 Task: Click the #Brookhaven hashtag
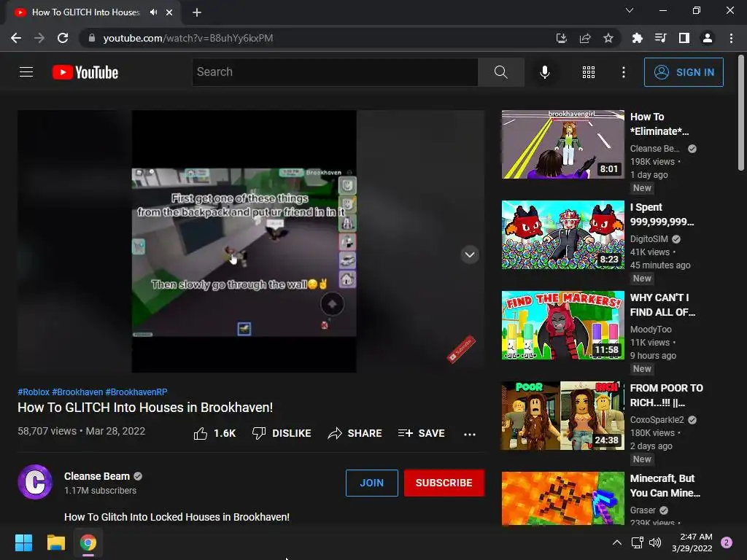coord(77,392)
